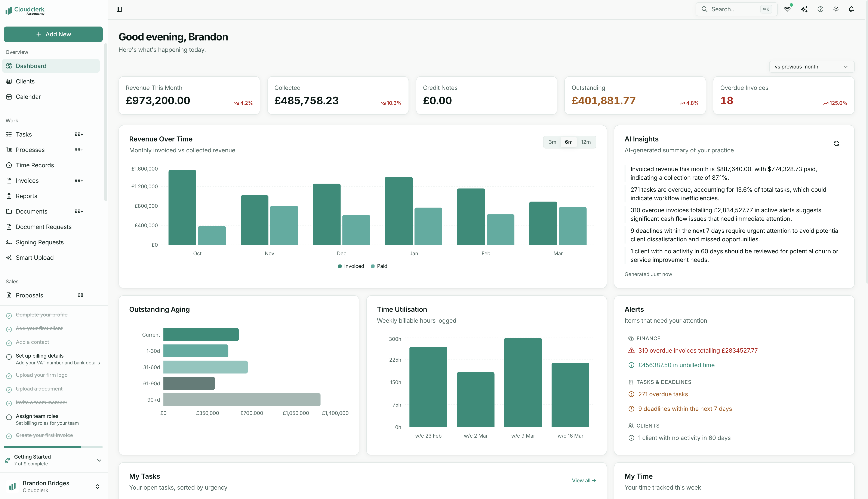Collapse the sidebar with the panel icon
The height and width of the screenshot is (499, 868).
[119, 9]
